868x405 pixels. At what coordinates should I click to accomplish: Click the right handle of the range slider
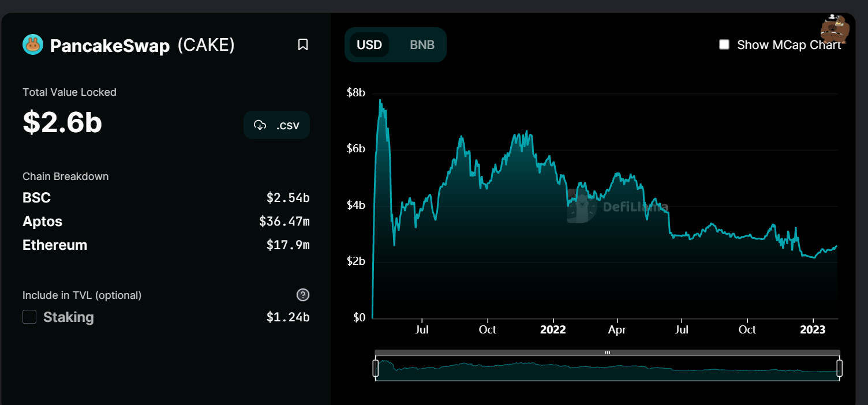[x=840, y=368]
